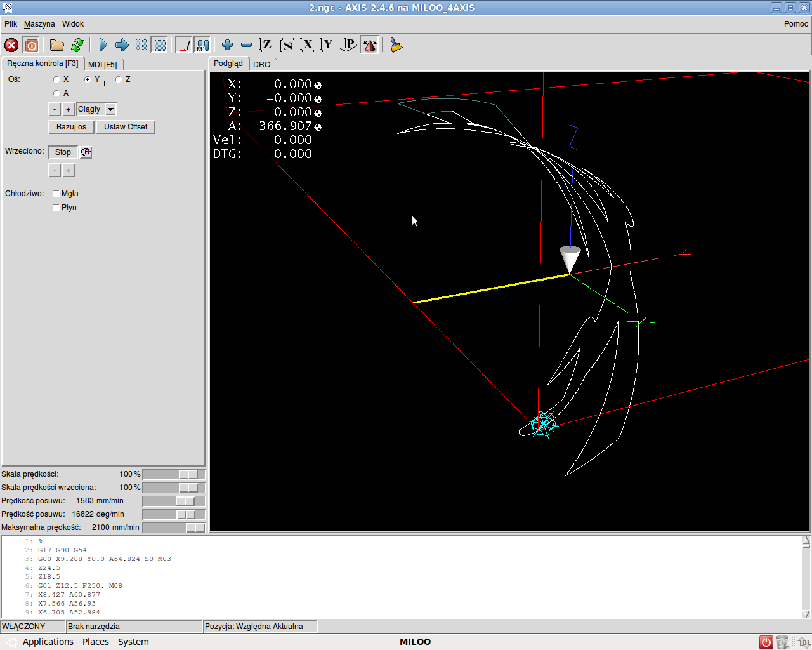Open the Pomoc menu
The height and width of the screenshot is (650, 812).
click(796, 24)
